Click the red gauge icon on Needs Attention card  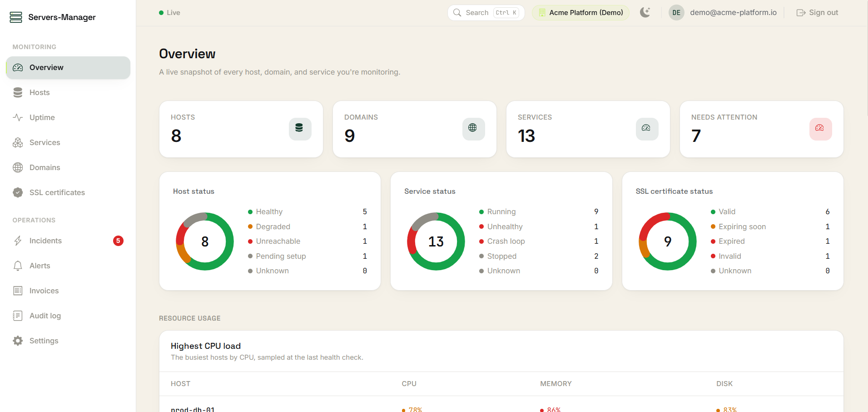click(820, 129)
